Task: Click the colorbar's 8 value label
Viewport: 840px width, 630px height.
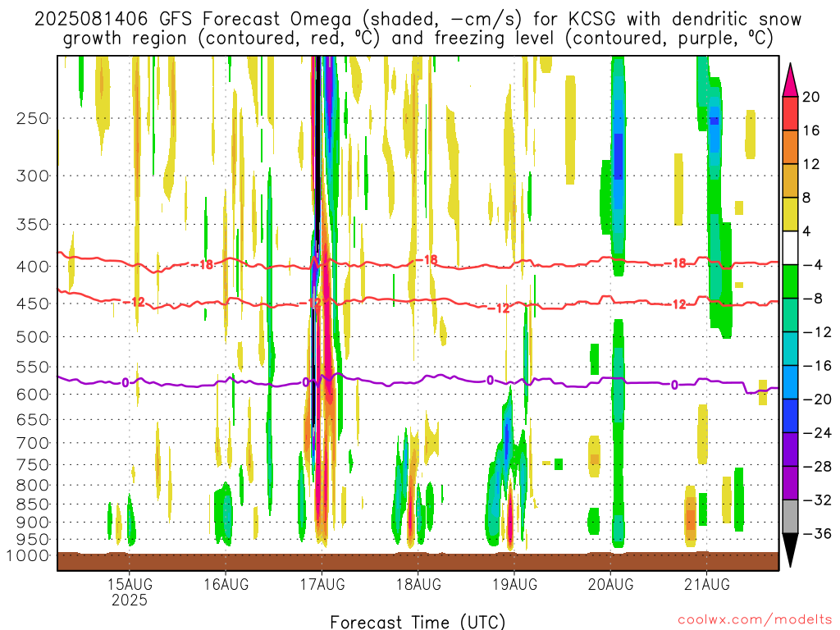Action: [807, 198]
